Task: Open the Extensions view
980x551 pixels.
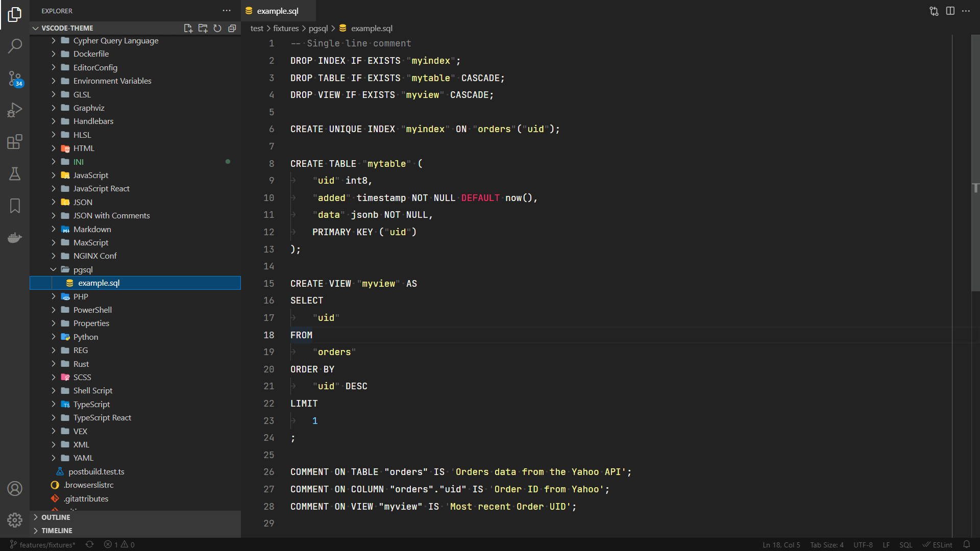Action: click(15, 142)
